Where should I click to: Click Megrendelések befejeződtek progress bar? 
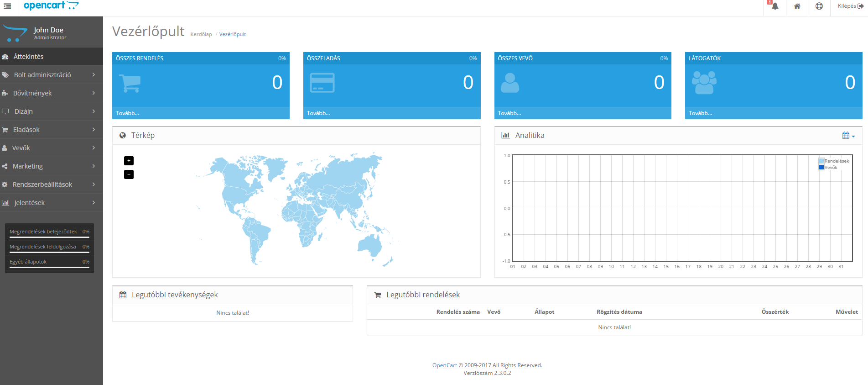(49, 237)
